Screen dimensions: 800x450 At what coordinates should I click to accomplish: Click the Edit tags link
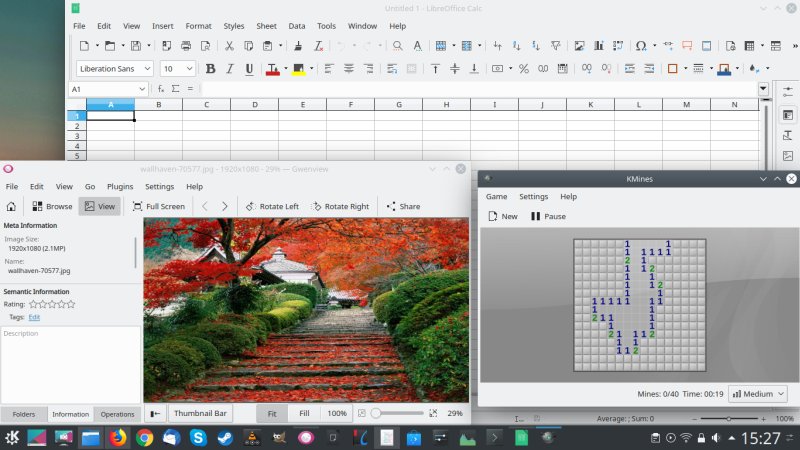pyautogui.click(x=34, y=316)
